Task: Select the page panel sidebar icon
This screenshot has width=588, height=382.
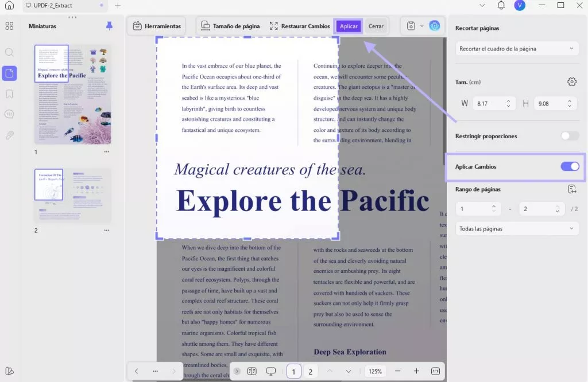Action: 9,73
